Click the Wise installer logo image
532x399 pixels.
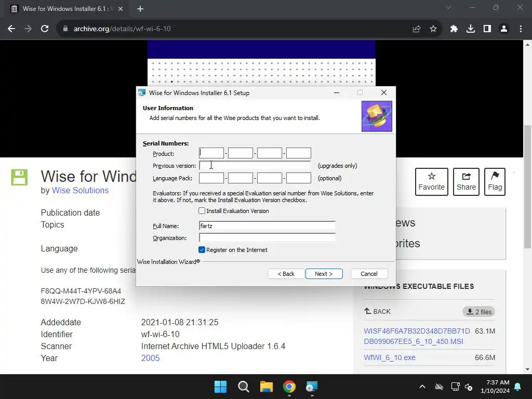coord(377,116)
